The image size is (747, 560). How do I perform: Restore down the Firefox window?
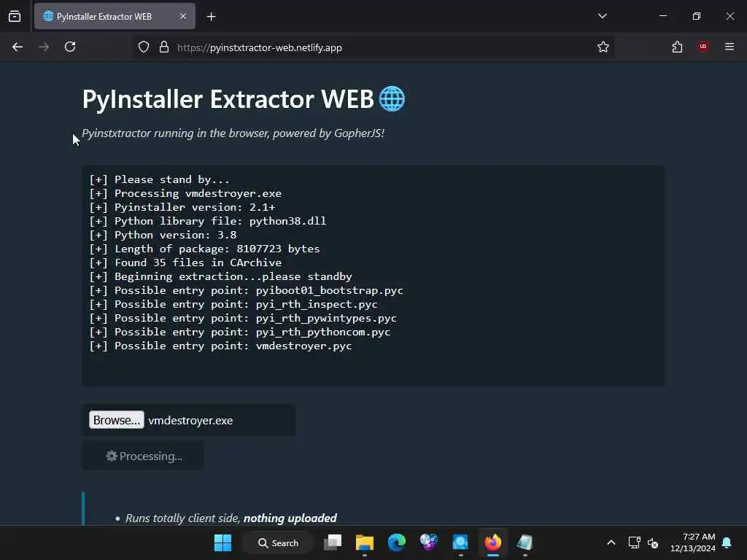coord(697,16)
